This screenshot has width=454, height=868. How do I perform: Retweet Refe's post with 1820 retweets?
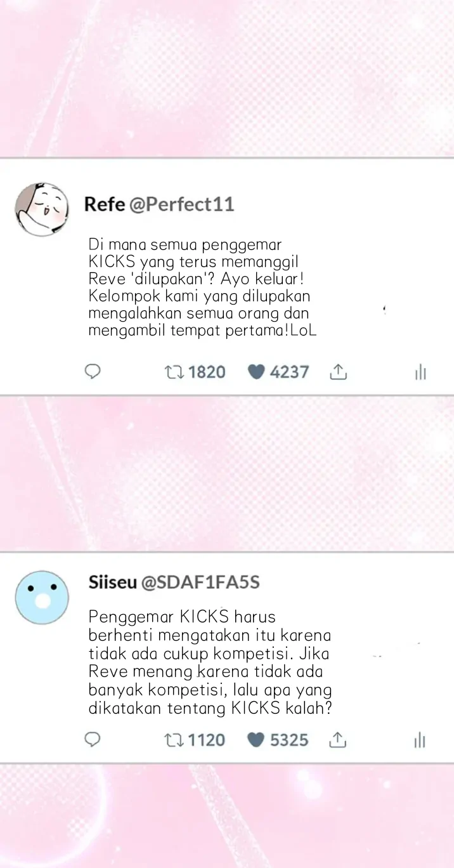tap(173, 372)
